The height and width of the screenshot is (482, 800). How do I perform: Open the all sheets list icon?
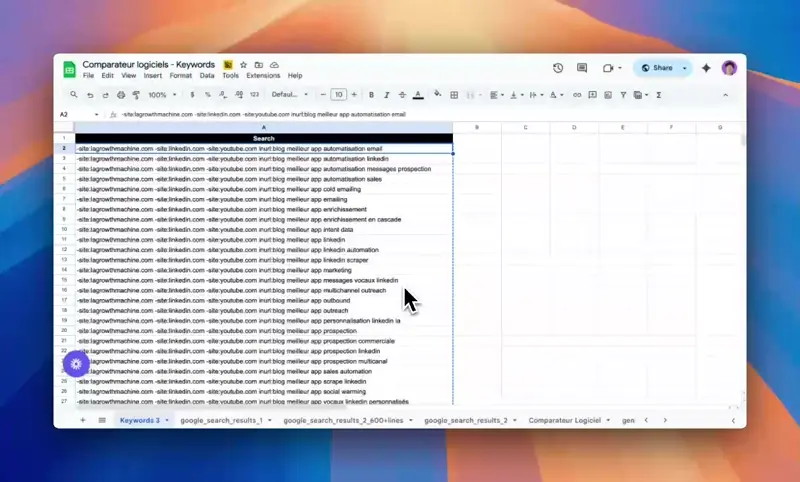point(102,420)
